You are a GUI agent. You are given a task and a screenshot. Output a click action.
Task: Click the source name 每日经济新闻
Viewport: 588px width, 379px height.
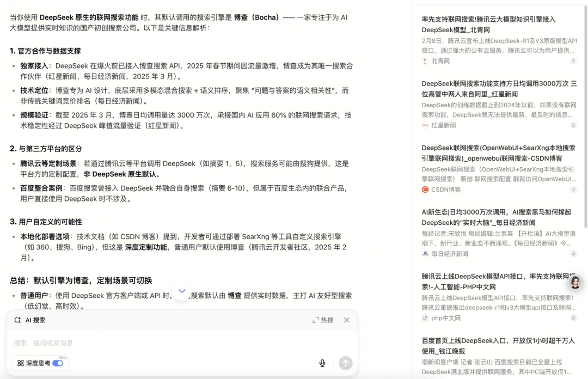click(x=450, y=254)
